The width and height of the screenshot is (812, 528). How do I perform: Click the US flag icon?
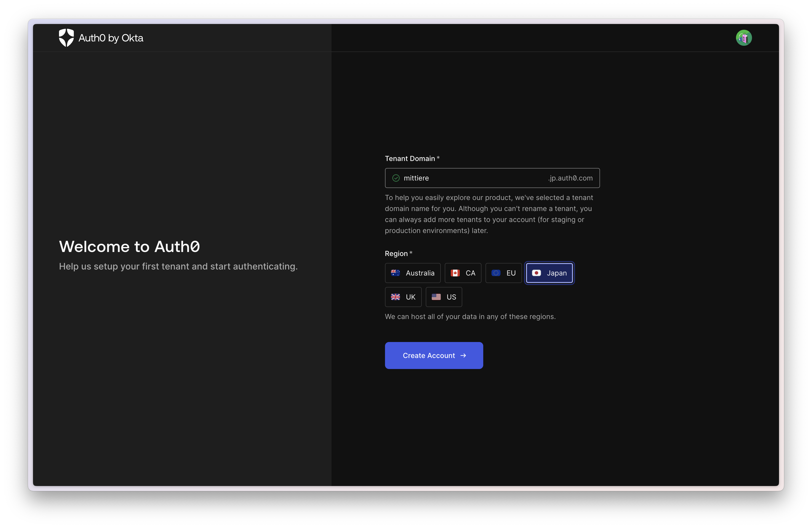[436, 297]
